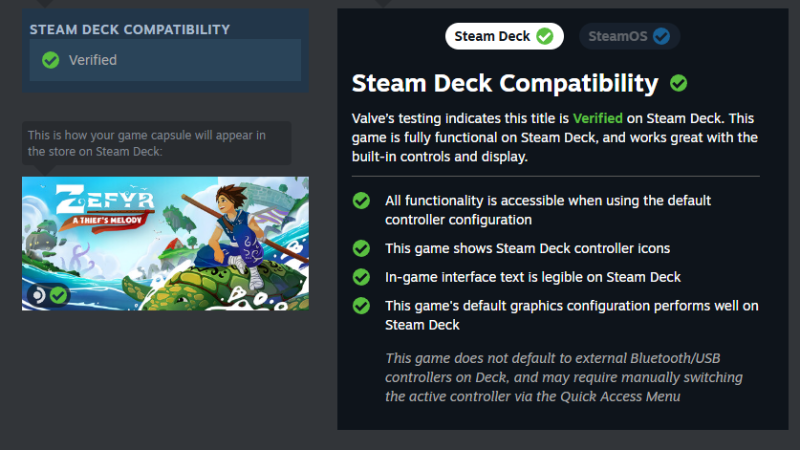Click green check beside Steam Deck Compatibility heading
Image resolution: width=800 pixels, height=450 pixels.
pos(678,83)
